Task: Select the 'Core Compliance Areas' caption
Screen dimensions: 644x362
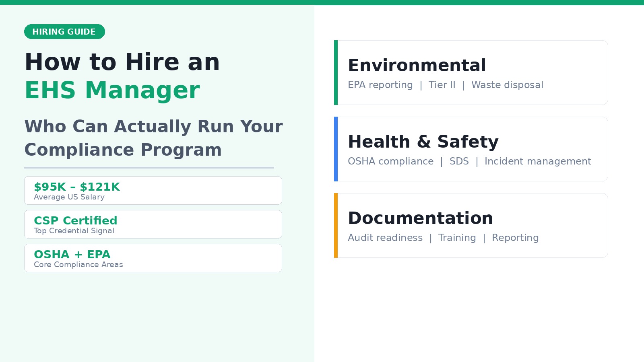Action: [x=78, y=265]
